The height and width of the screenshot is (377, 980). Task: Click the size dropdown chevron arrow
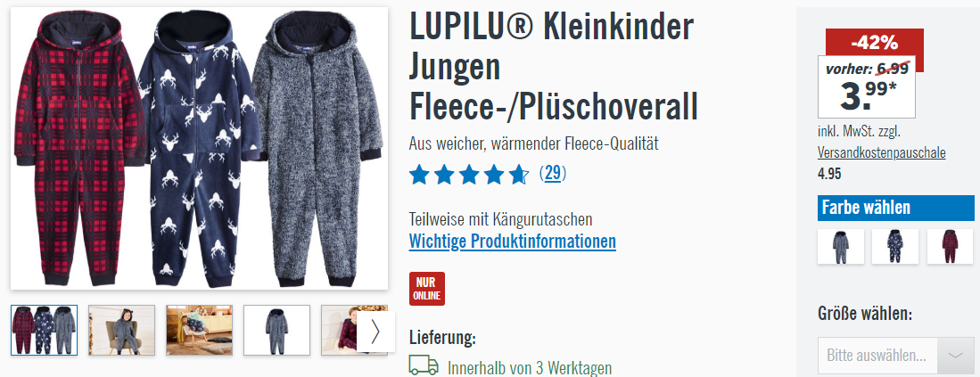(956, 355)
